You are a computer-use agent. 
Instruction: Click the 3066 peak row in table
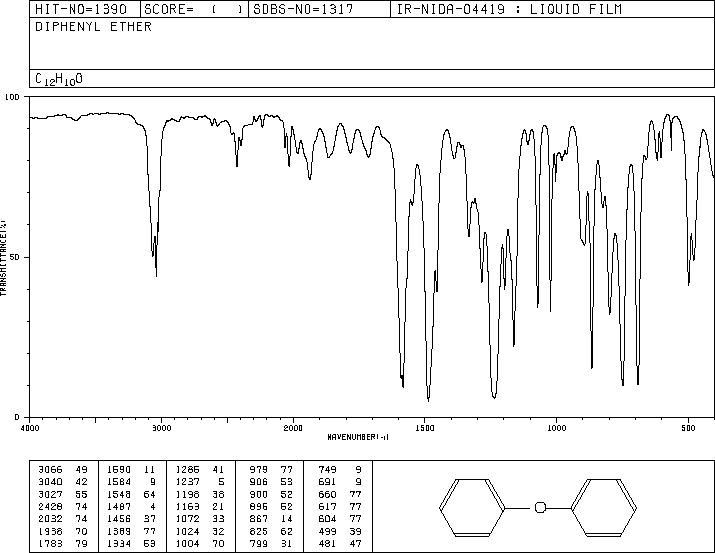tap(63, 470)
